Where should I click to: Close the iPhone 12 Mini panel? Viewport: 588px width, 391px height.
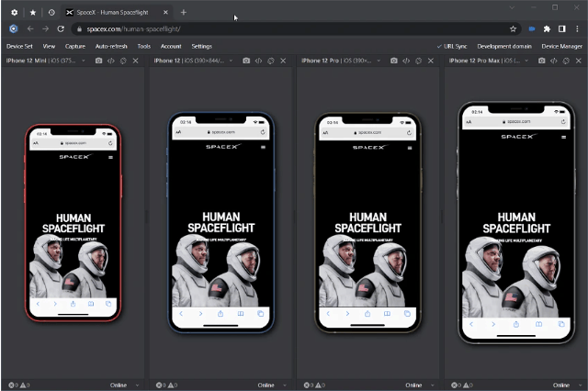pos(136,61)
